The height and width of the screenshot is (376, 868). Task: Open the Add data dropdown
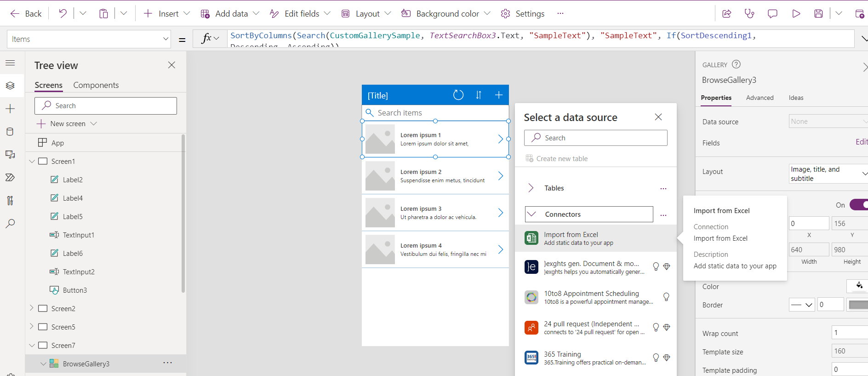click(x=256, y=14)
